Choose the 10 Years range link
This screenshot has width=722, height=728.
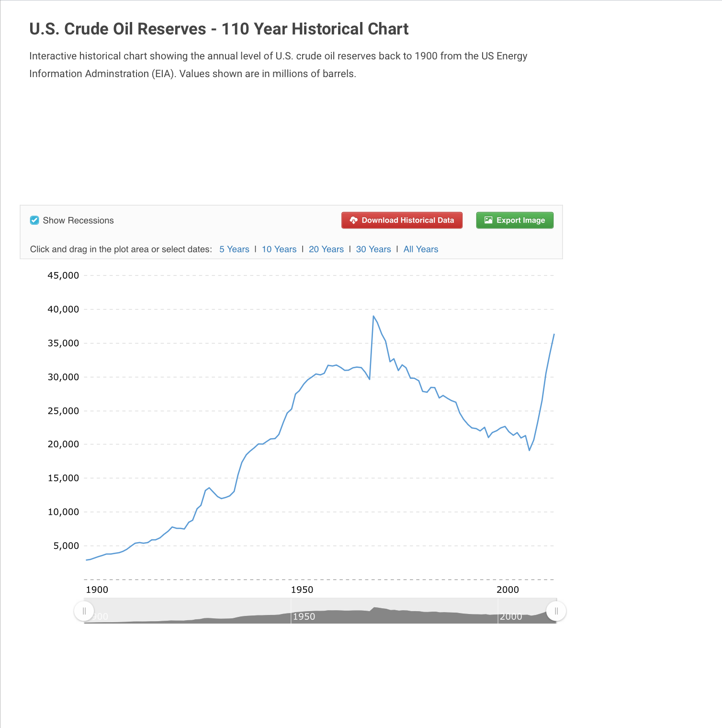pos(279,249)
